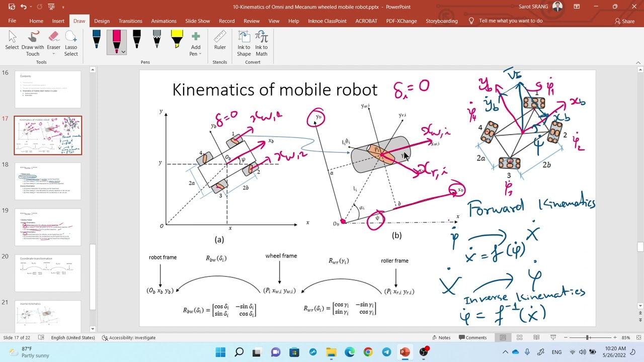Image resolution: width=644 pixels, height=362 pixels.
Task: Open the Eraser options dropdown arrow
Action: click(x=53, y=54)
